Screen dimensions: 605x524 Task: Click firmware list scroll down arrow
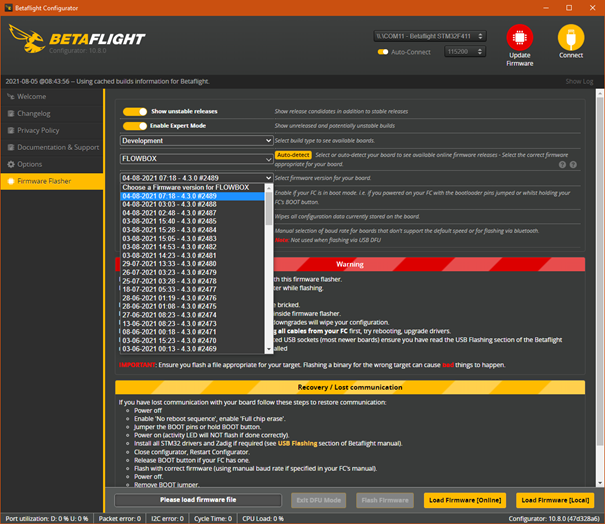click(x=269, y=349)
